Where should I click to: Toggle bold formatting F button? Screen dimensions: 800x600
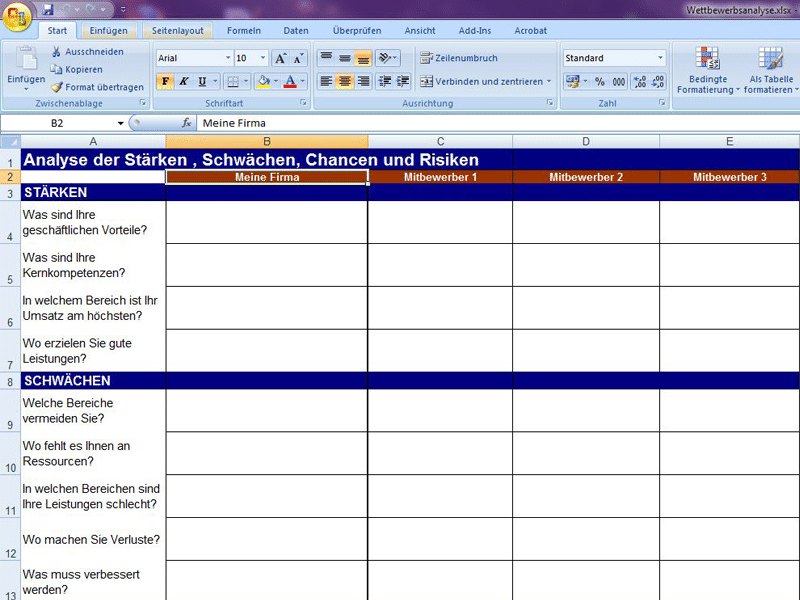[165, 81]
